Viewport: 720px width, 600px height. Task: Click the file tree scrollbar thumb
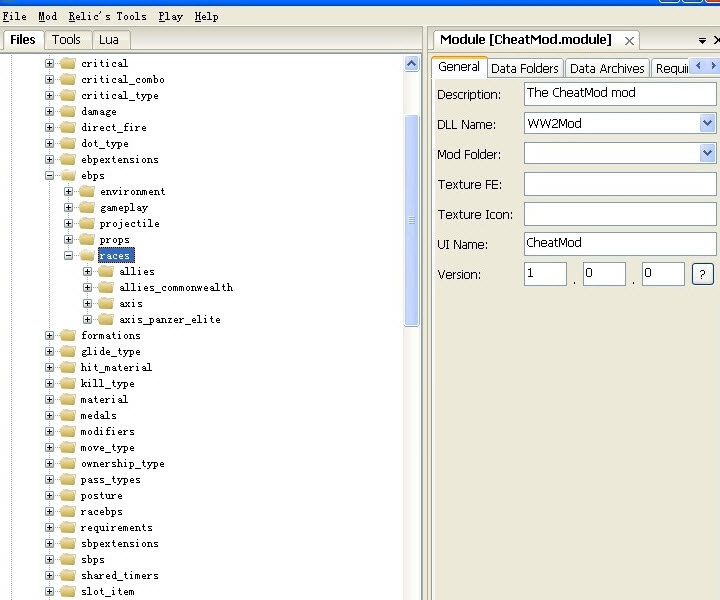pyautogui.click(x=411, y=220)
